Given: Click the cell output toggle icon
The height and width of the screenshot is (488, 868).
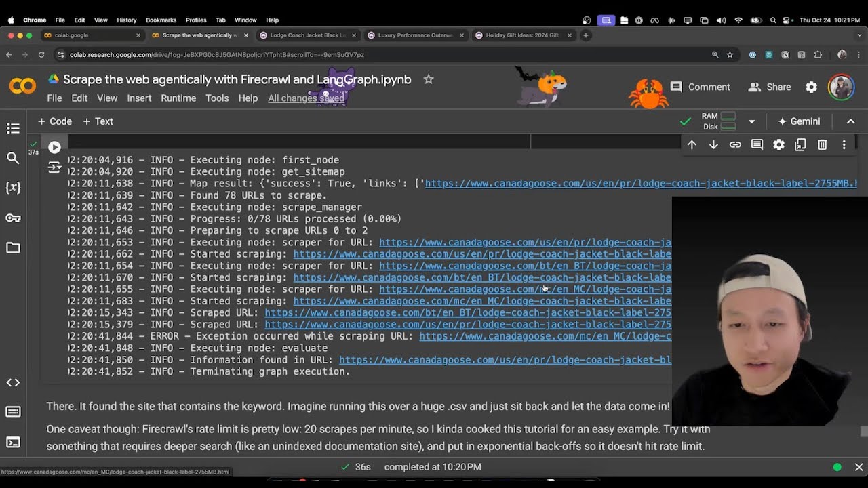Looking at the screenshot, I should [54, 167].
